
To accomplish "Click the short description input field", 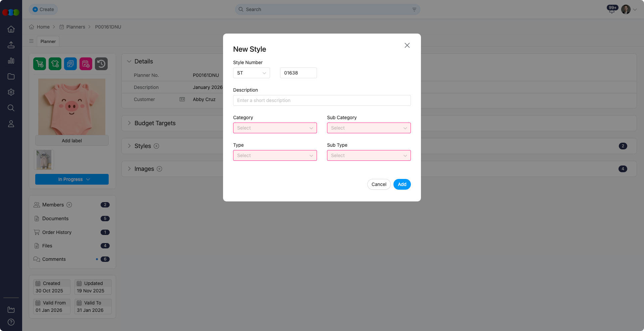I will pos(322,100).
